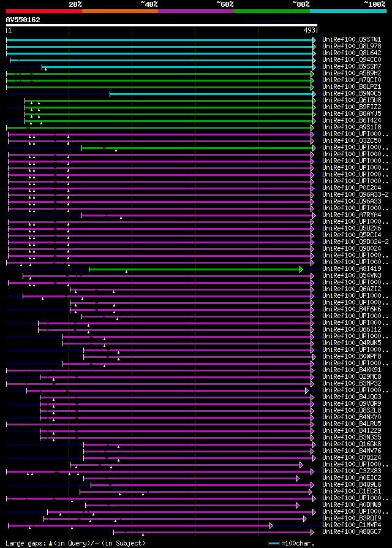Image resolution: width=392 pixels, height=548 pixels.
Task: Select the UniRef100_A9S1I8 hit label
Action: (352, 127)
